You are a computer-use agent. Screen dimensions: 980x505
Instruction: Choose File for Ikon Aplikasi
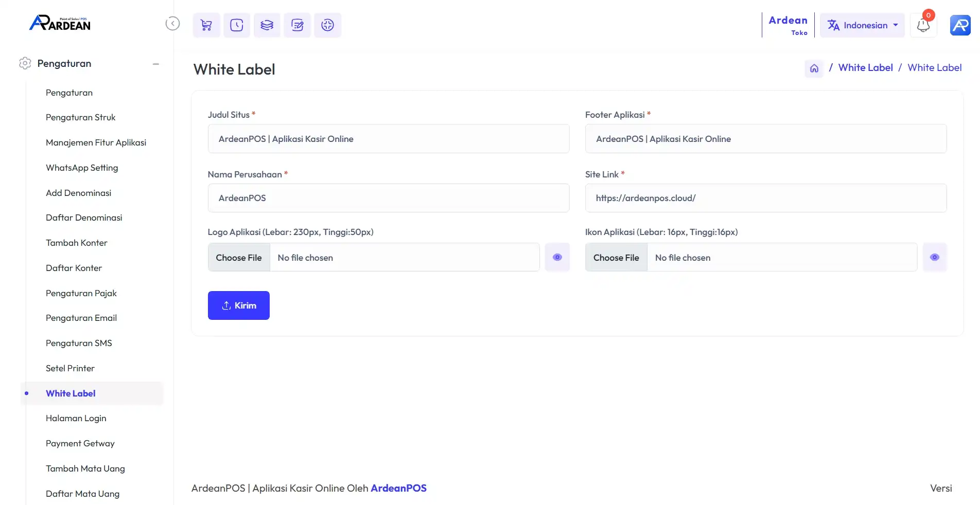point(616,257)
